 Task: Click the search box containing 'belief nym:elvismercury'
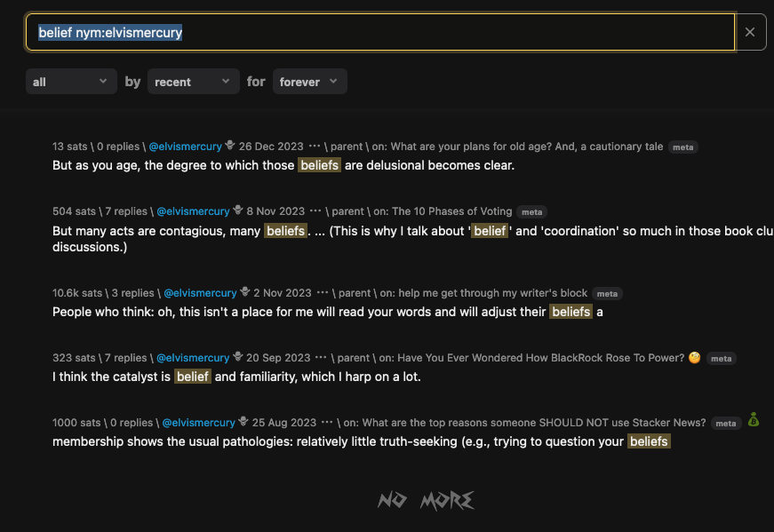click(380, 32)
